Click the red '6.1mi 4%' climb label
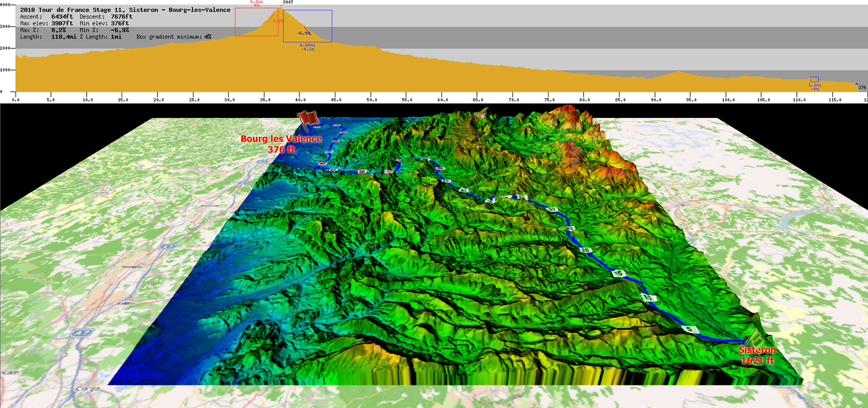Image resolution: width=868 pixels, height=408 pixels. point(256,4)
